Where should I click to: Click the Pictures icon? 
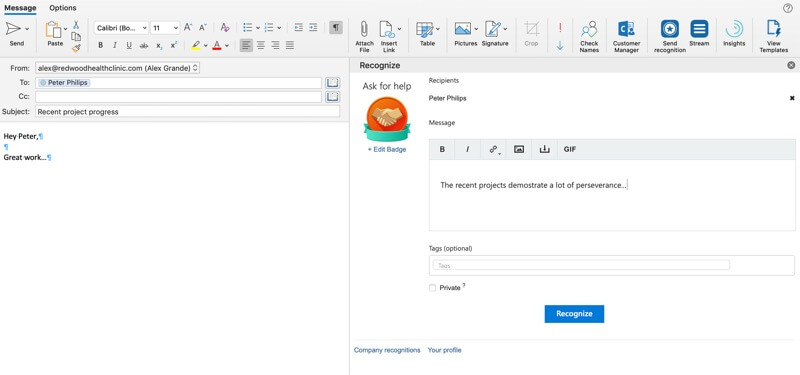point(463,29)
